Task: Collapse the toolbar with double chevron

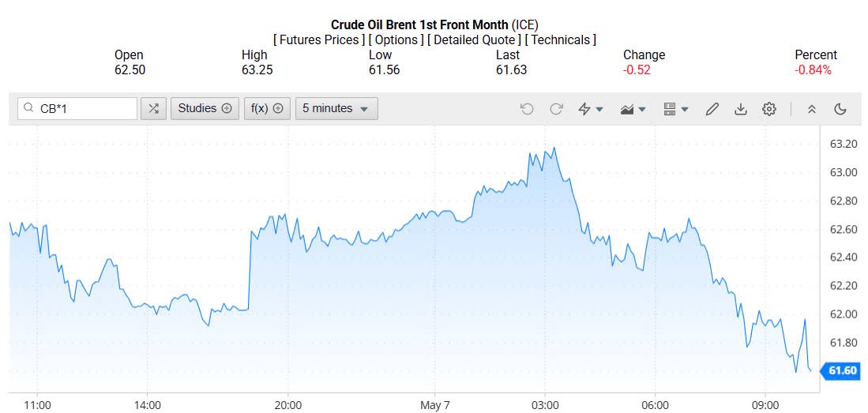Action: (x=812, y=109)
